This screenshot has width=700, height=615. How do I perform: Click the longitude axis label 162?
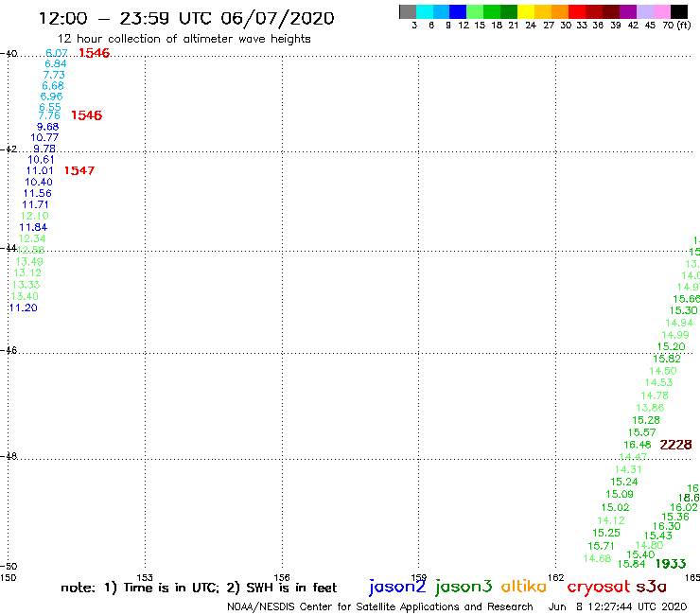[555, 577]
